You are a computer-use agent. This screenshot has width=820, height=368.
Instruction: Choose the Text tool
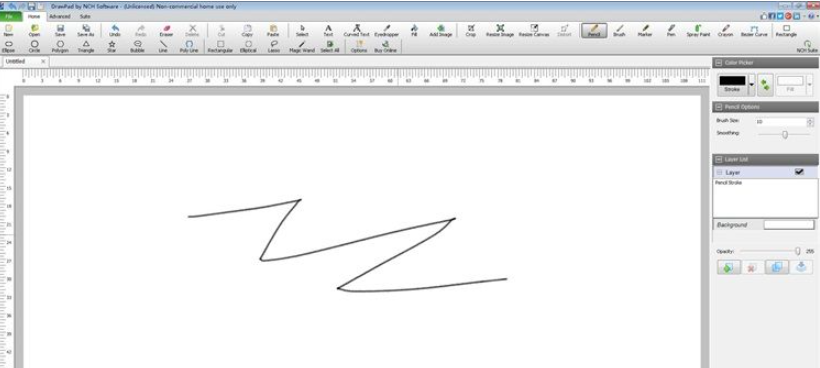(328, 30)
